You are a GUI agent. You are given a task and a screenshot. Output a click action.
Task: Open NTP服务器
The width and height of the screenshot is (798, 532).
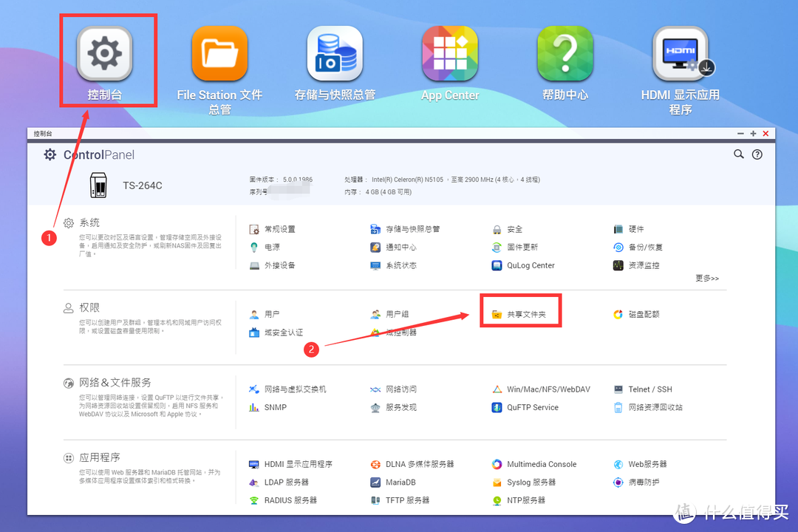coord(519,500)
